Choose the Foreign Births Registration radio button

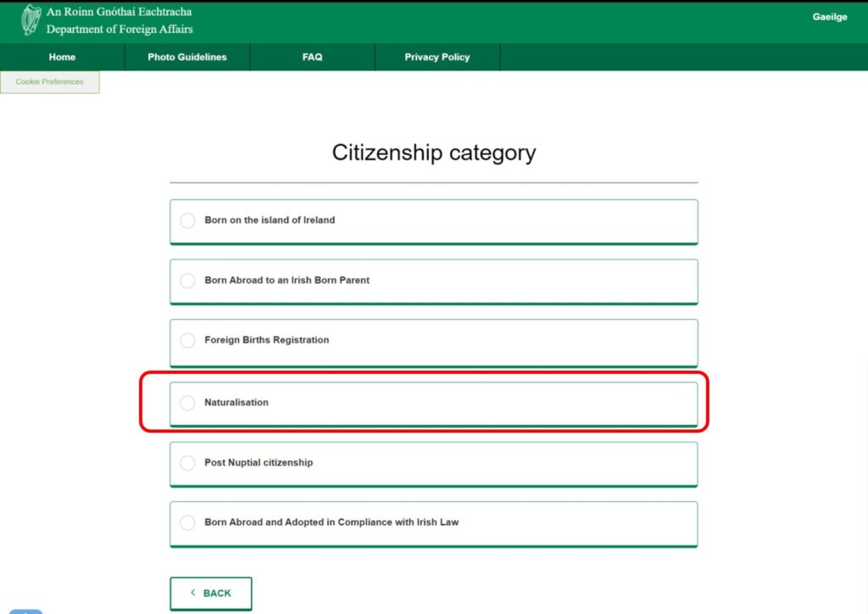tap(187, 340)
